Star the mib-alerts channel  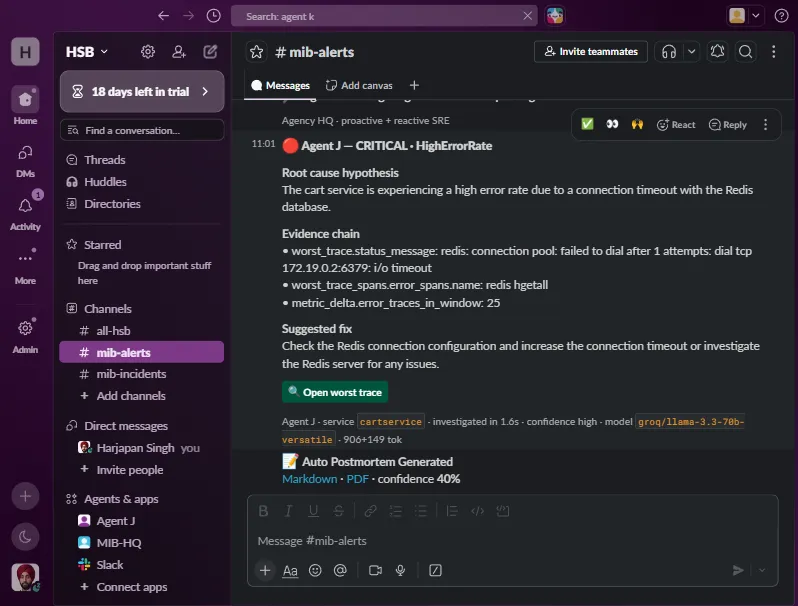tap(256, 52)
